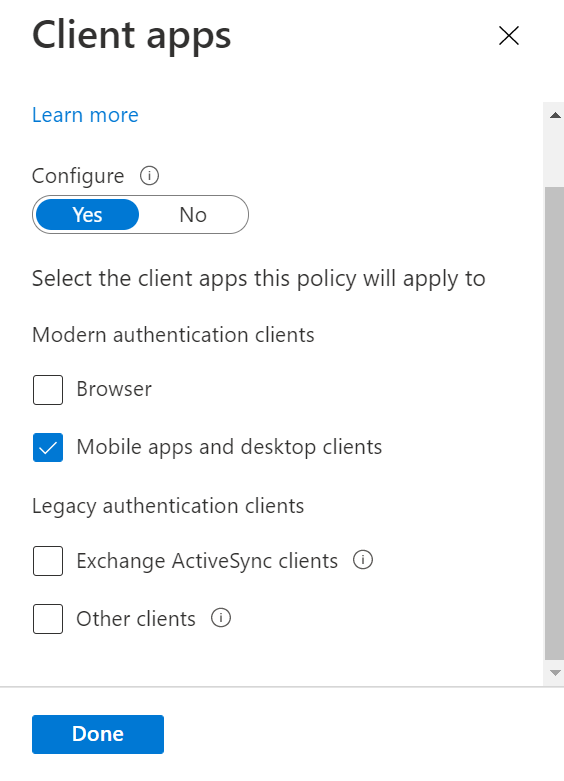This screenshot has height=781, width=564.
Task: Click the info icon beside Configure
Action: (x=149, y=176)
